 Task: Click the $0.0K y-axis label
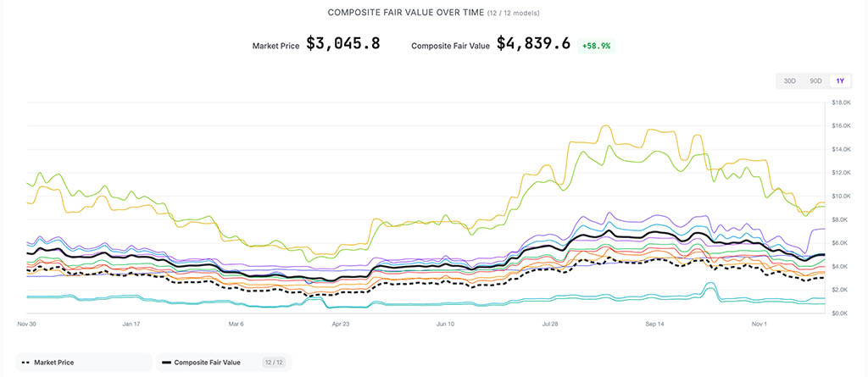point(840,313)
